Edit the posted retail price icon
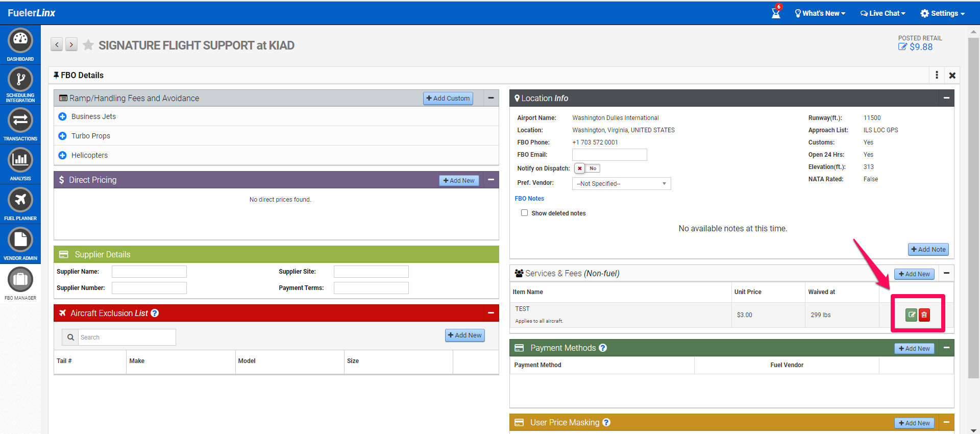 (902, 46)
